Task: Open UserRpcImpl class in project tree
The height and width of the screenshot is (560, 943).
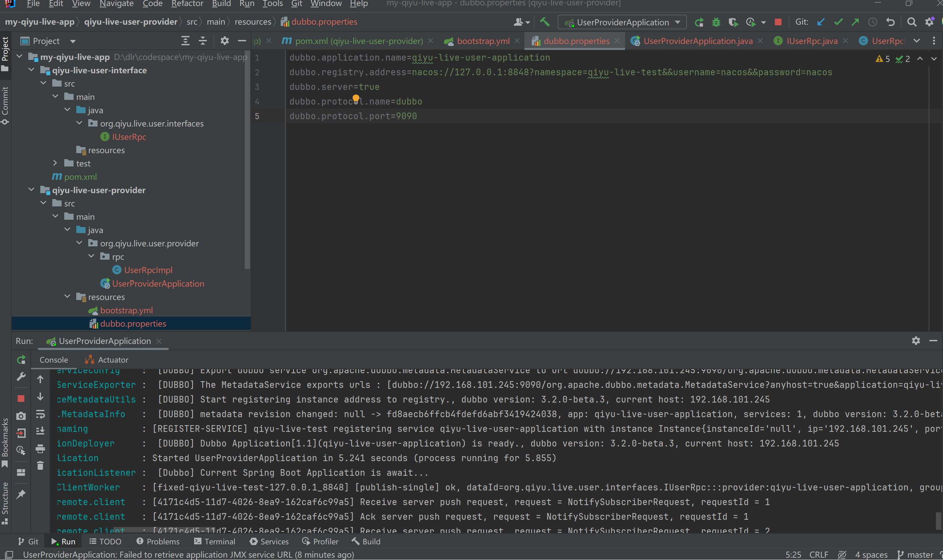Action: (x=148, y=270)
